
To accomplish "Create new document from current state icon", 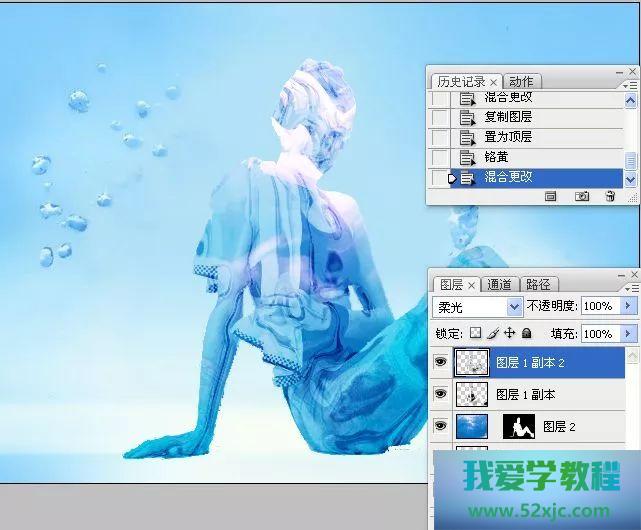I will click(551, 197).
